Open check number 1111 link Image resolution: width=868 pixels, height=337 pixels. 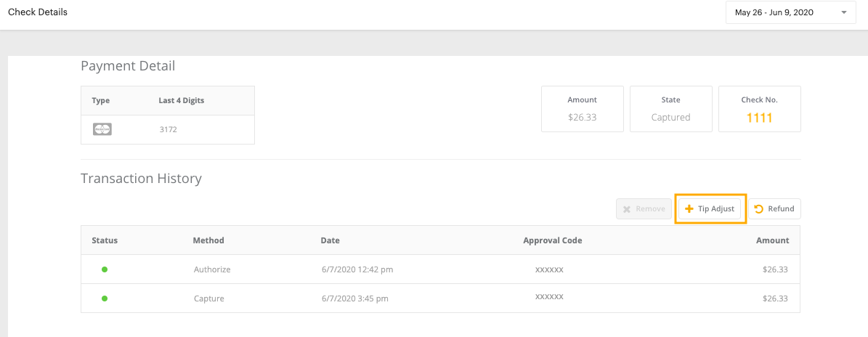[760, 118]
